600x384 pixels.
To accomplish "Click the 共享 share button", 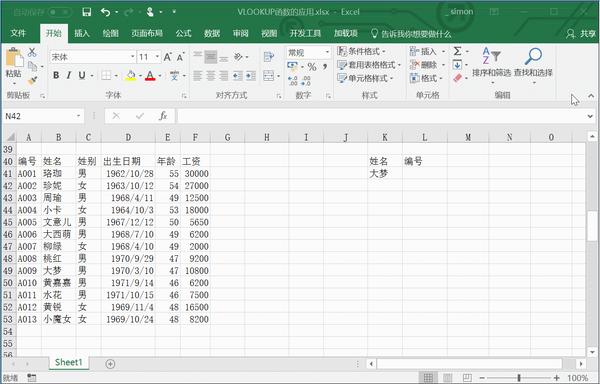I will click(581, 34).
